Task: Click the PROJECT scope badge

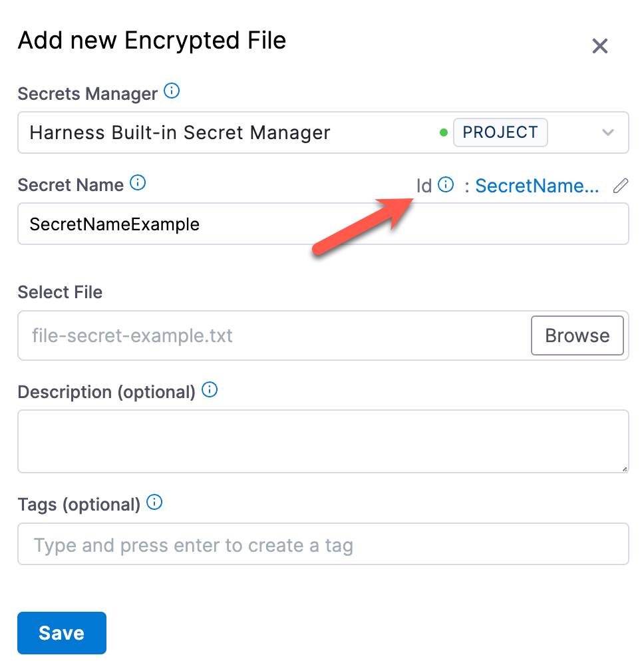Action: pos(500,132)
